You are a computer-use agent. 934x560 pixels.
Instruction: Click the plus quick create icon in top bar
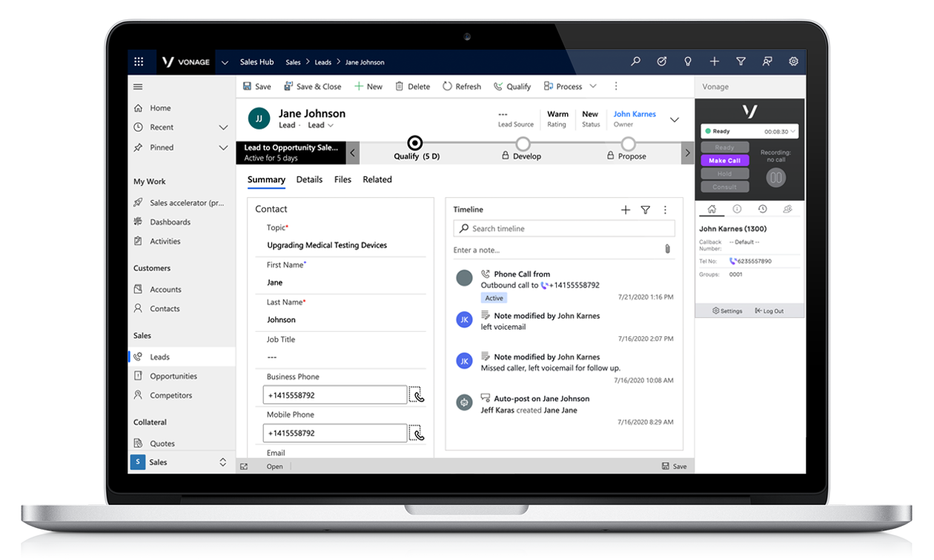pyautogui.click(x=714, y=62)
